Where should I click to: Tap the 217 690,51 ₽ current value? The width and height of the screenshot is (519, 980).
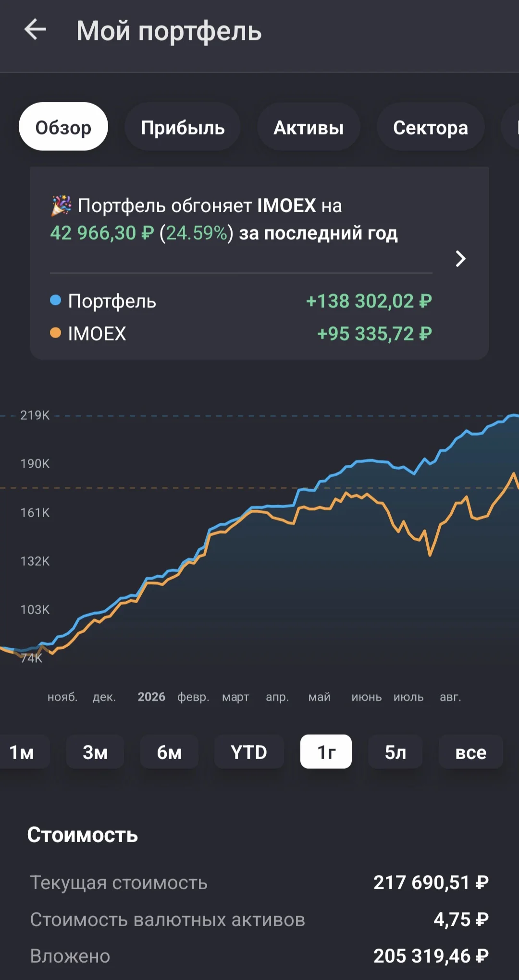[431, 883]
